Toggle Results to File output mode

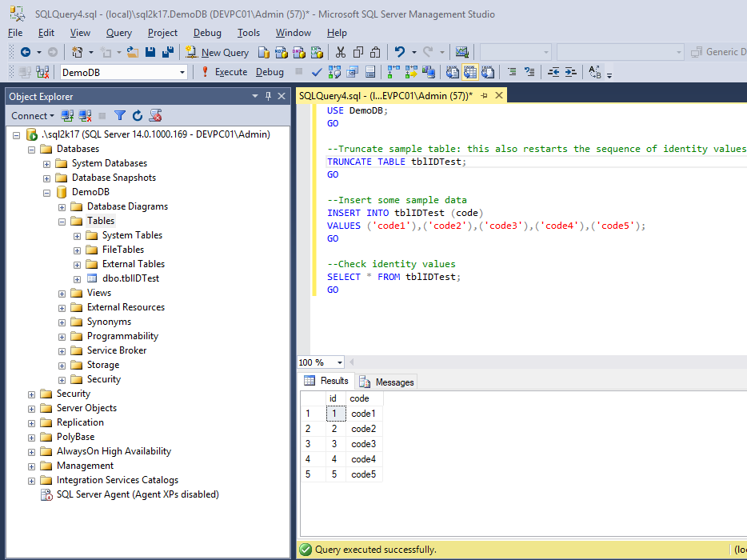click(488, 73)
